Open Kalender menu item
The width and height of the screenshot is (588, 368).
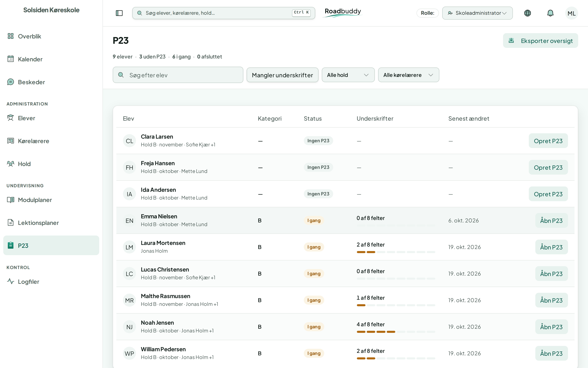point(51,59)
